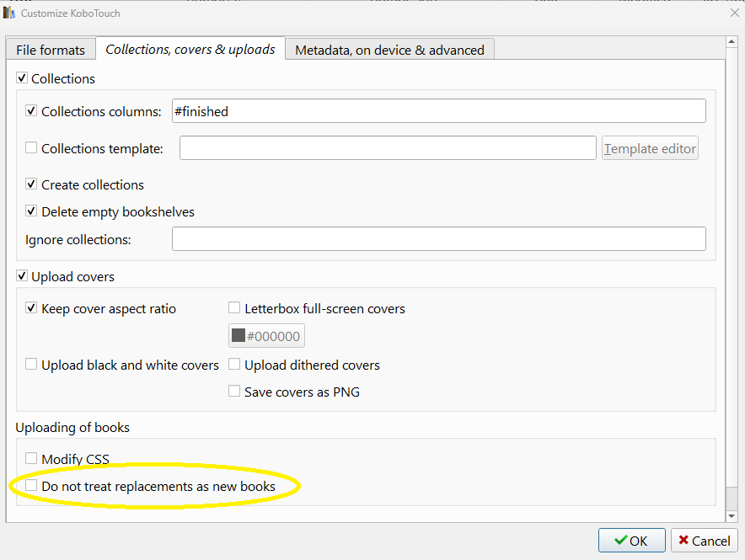Open Metadata, on device & advanced tab
The width and height of the screenshot is (745, 560).
(389, 50)
